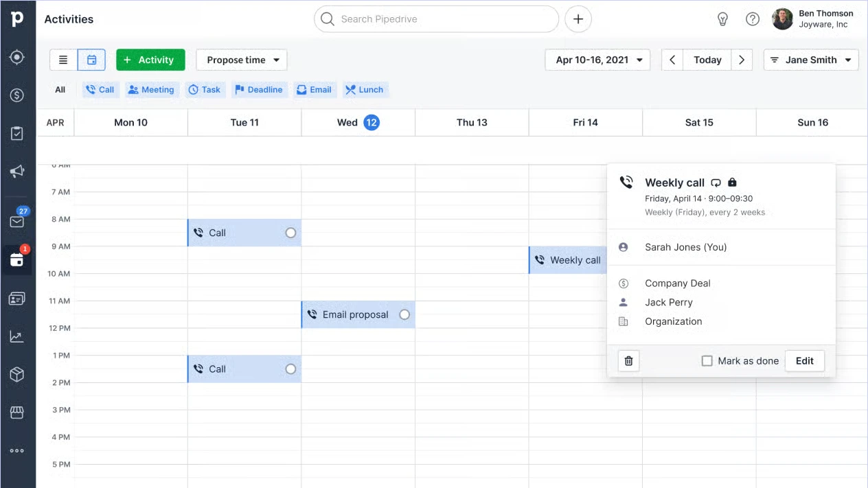Open the Email proposal event on Wednesday
868x488 pixels.
click(x=358, y=314)
